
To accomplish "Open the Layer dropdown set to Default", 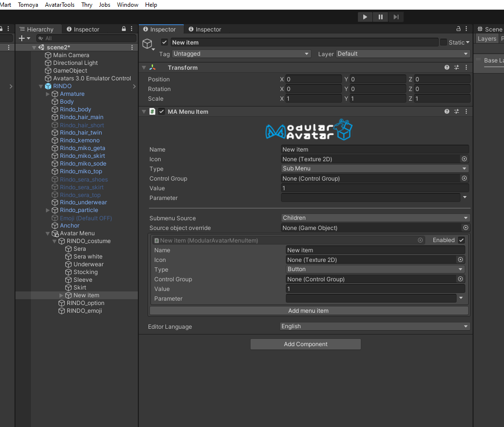I will (x=403, y=54).
